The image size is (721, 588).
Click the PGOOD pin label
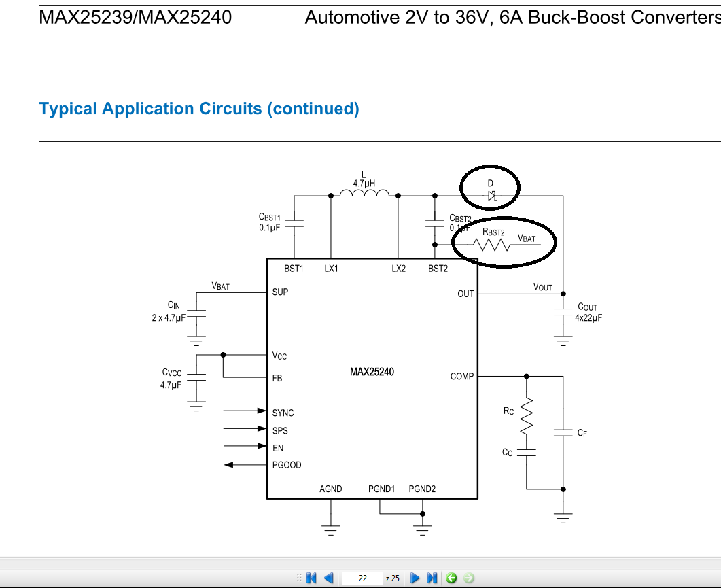click(x=286, y=465)
